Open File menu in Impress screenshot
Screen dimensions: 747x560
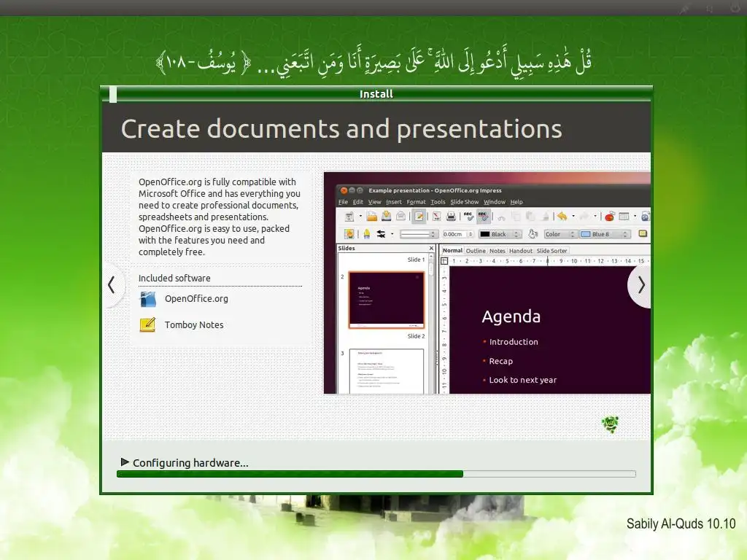click(x=343, y=202)
